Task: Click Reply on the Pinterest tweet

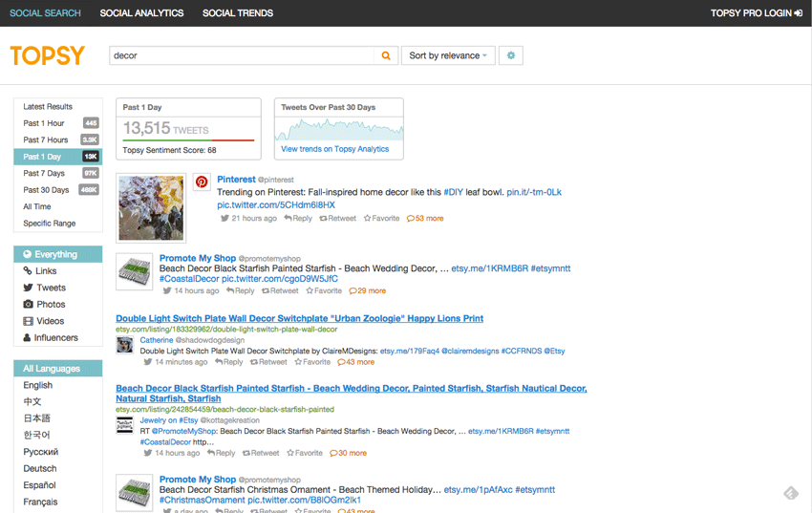Action: (x=298, y=219)
